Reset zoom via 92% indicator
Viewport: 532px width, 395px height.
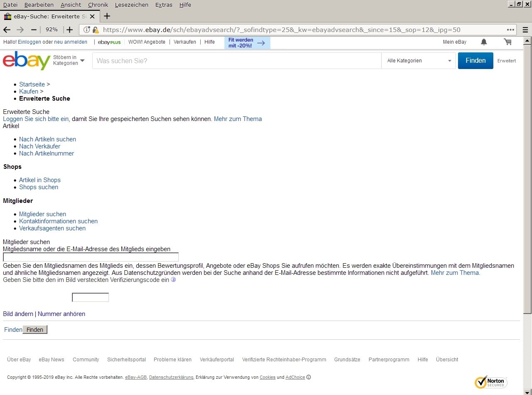52,30
